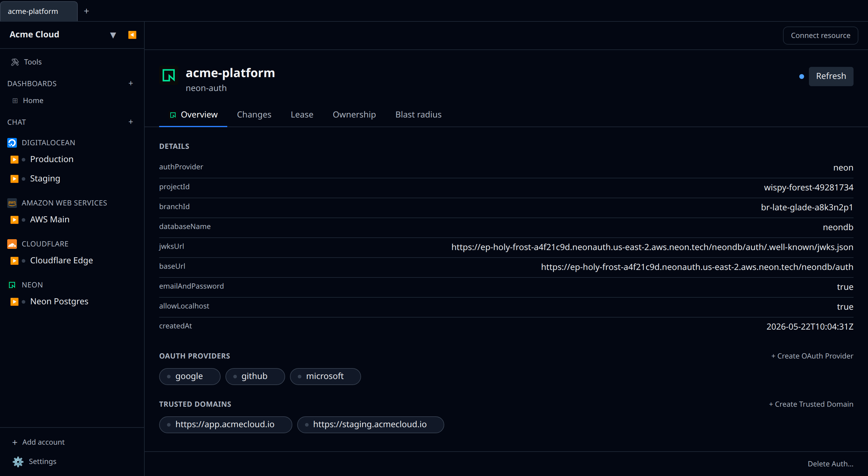Select the microsoft OAuth provider chip
The image size is (868, 476).
[325, 376]
